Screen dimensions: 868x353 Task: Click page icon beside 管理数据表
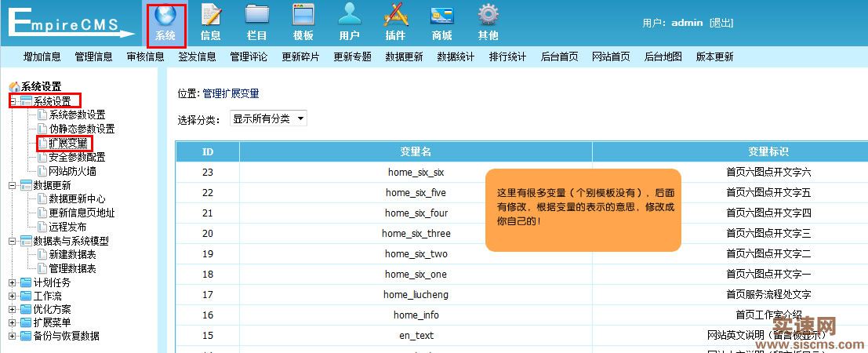pyautogui.click(x=42, y=269)
